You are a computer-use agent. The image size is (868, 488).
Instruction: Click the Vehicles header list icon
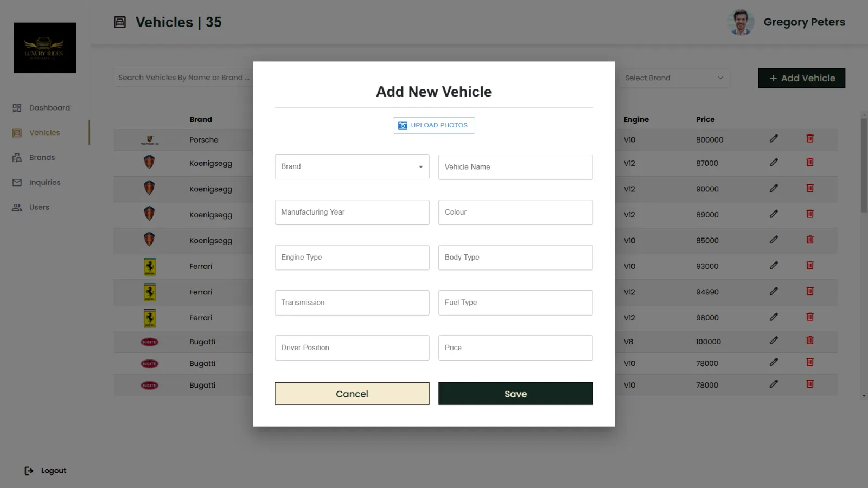click(120, 22)
